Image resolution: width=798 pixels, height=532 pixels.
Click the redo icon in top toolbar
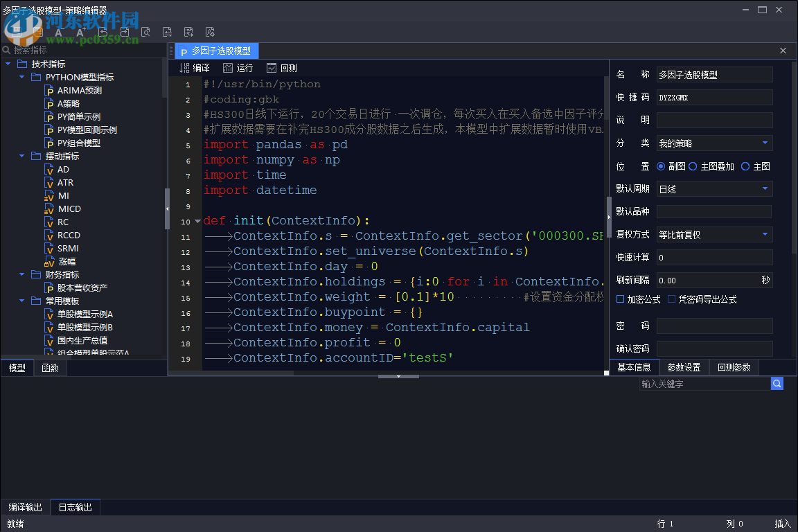(x=124, y=32)
